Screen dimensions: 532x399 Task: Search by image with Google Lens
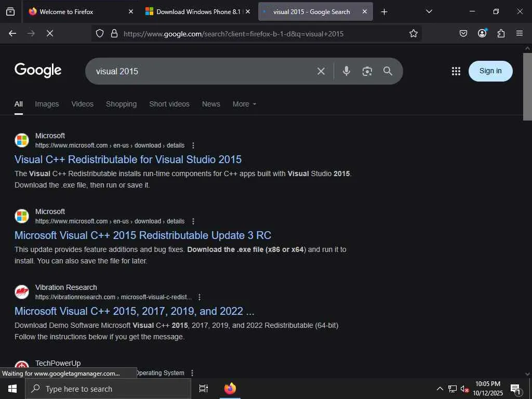[x=367, y=71]
